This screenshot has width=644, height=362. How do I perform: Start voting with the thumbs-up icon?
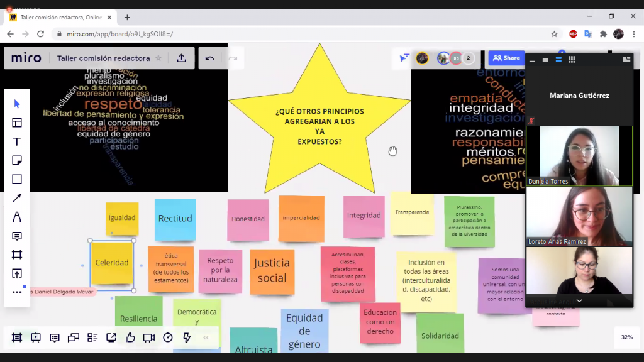point(130,337)
